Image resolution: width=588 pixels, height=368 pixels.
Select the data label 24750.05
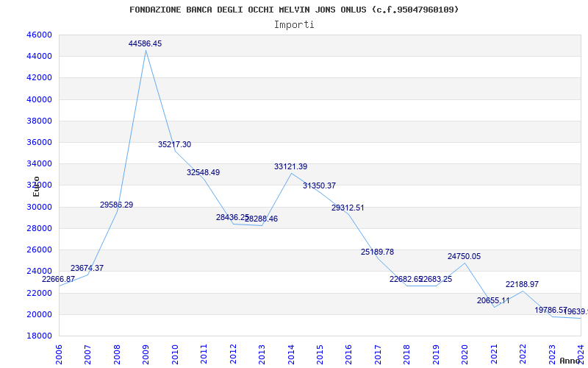coord(464,256)
